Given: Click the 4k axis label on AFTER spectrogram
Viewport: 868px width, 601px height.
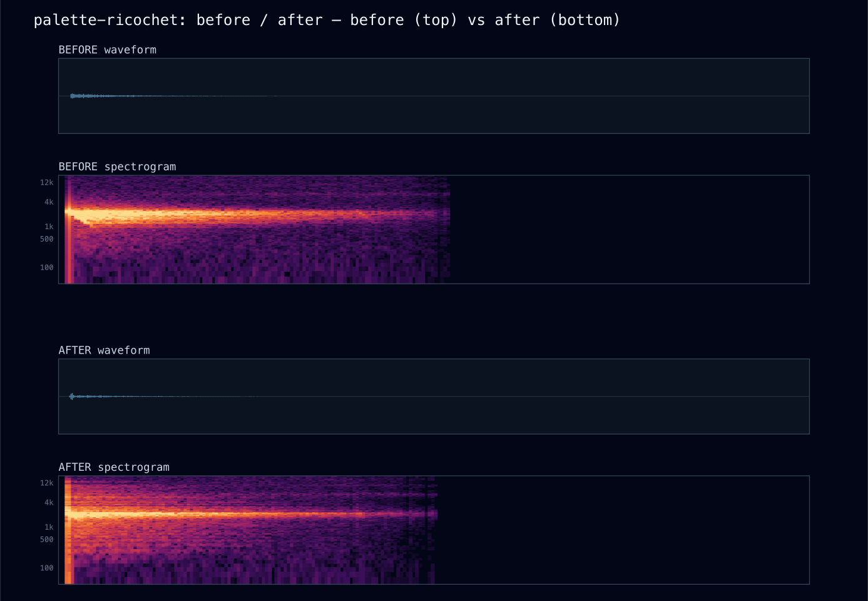Looking at the screenshot, I should tap(49, 502).
